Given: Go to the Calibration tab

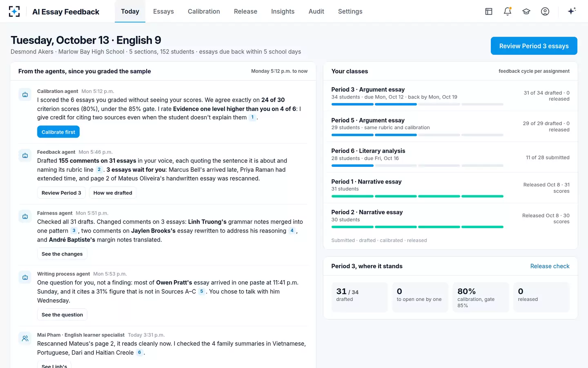Looking at the screenshot, I should coord(204,11).
